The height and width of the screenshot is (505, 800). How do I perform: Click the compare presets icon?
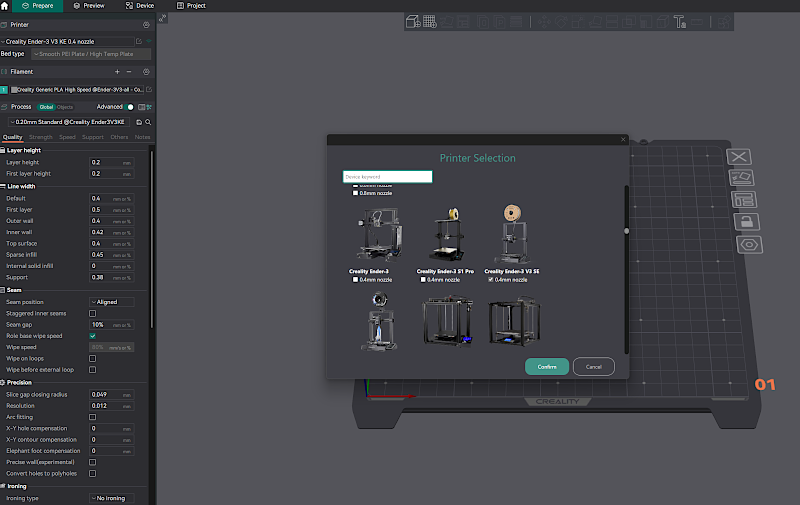coord(141,107)
